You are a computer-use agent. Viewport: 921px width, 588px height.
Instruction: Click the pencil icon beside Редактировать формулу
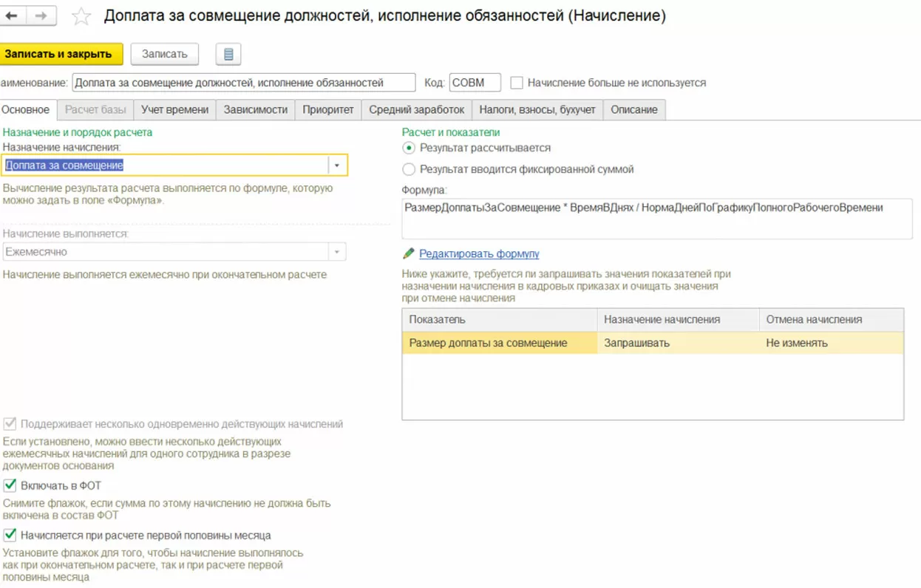(x=409, y=253)
